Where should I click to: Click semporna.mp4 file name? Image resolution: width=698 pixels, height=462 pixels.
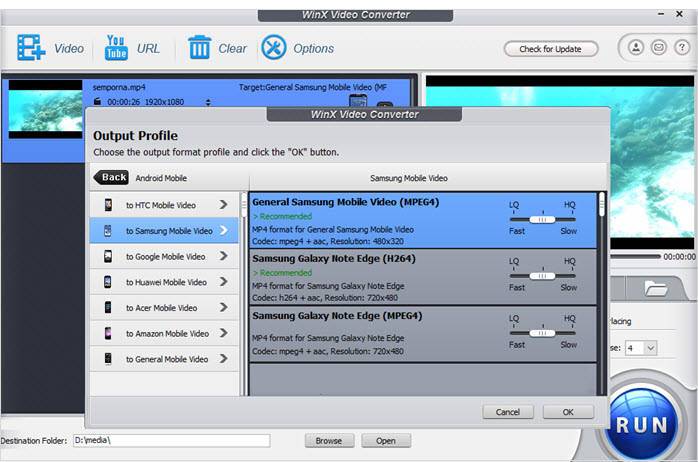(119, 87)
